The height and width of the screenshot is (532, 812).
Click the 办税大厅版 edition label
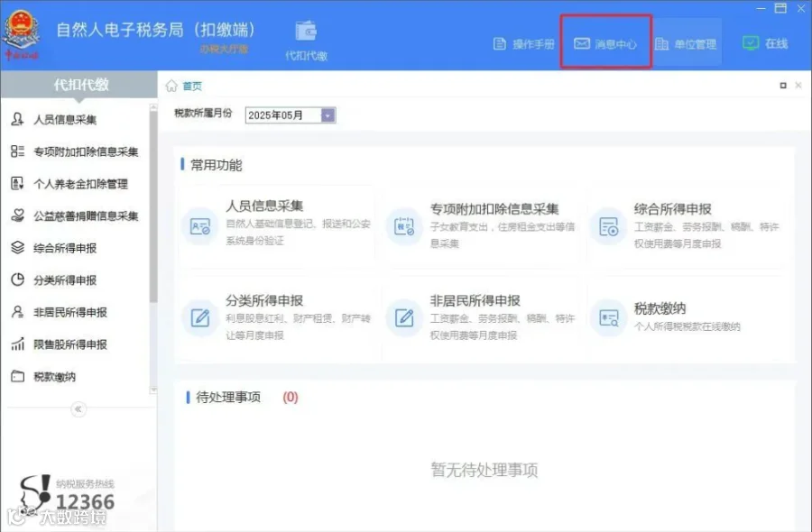225,50
